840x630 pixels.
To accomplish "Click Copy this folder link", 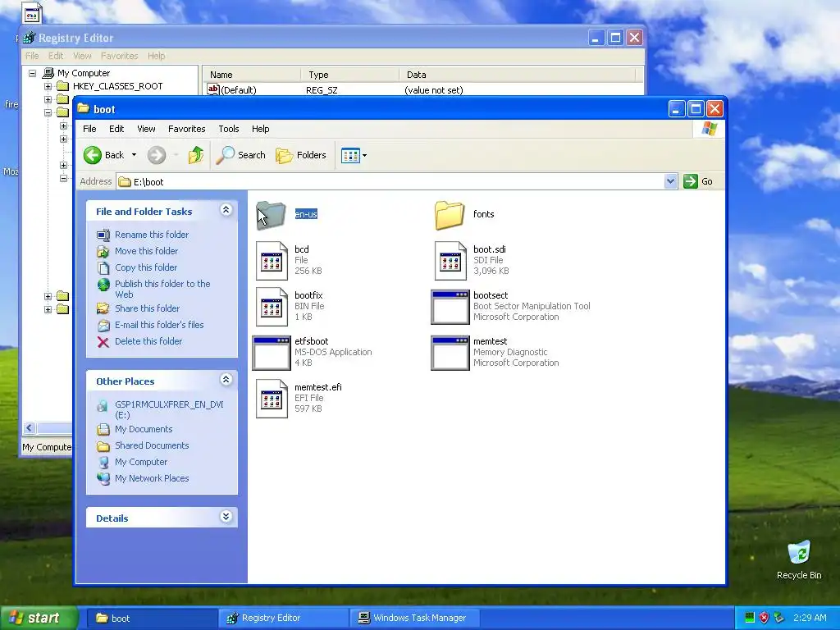I will 146,267.
